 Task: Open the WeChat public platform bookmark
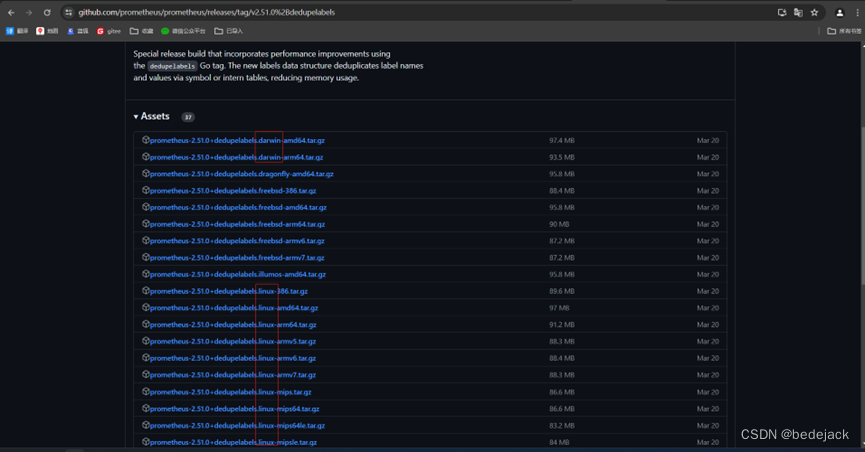click(183, 31)
